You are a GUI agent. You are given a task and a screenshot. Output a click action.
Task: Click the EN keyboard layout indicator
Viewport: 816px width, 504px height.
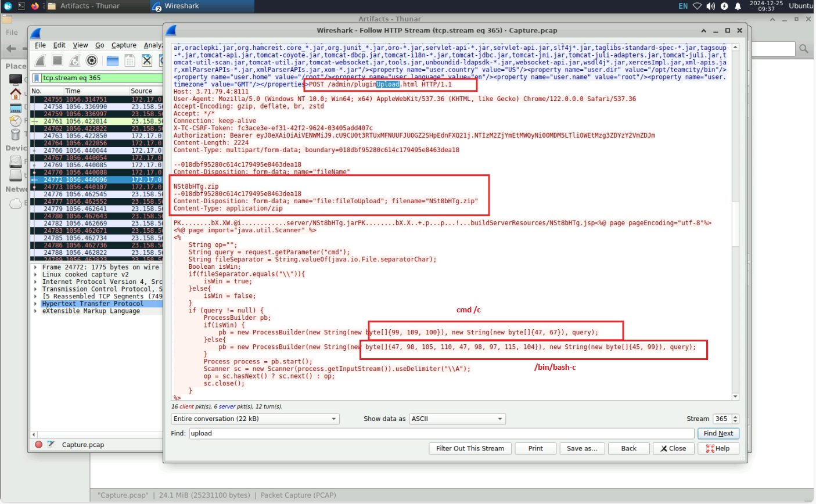click(x=683, y=6)
